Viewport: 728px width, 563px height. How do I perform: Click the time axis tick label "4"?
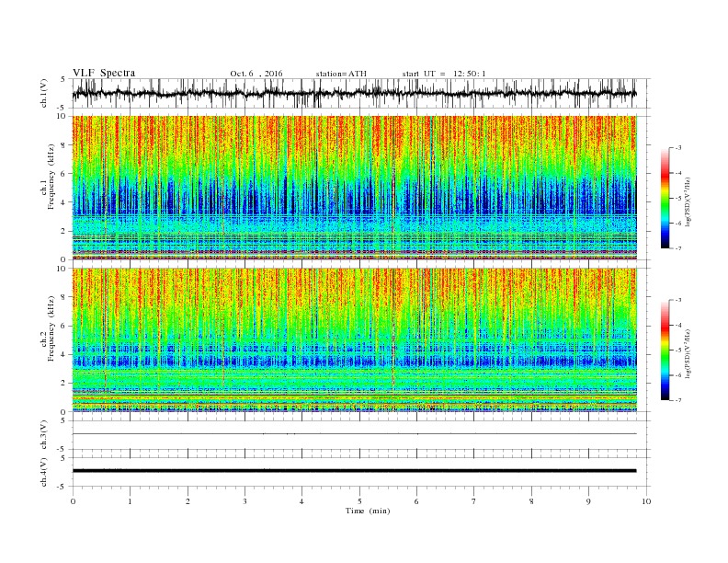[x=301, y=501]
